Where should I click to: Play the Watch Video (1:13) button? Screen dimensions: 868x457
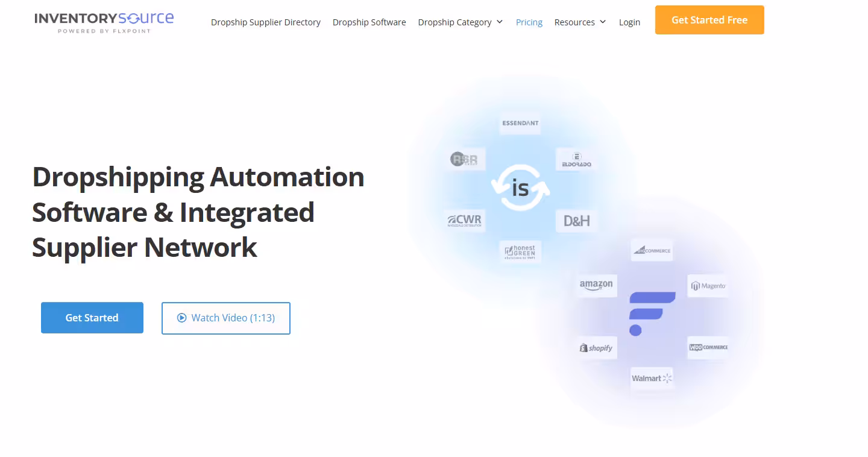(x=226, y=318)
